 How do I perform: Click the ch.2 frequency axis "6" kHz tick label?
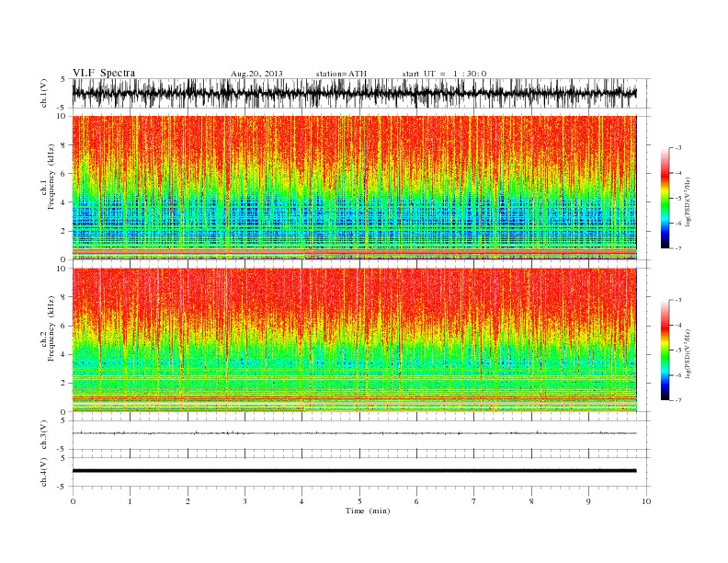coord(63,326)
